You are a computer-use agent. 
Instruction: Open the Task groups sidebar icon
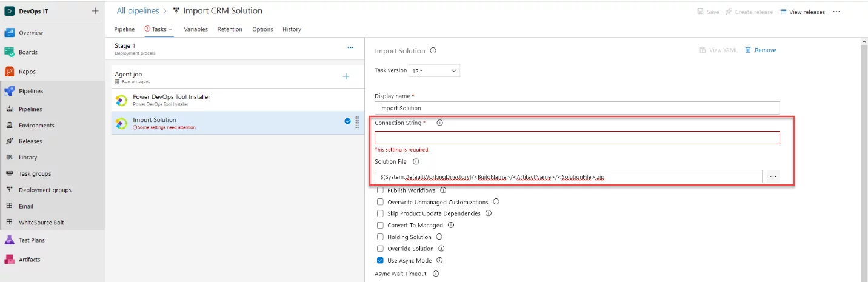[9, 173]
